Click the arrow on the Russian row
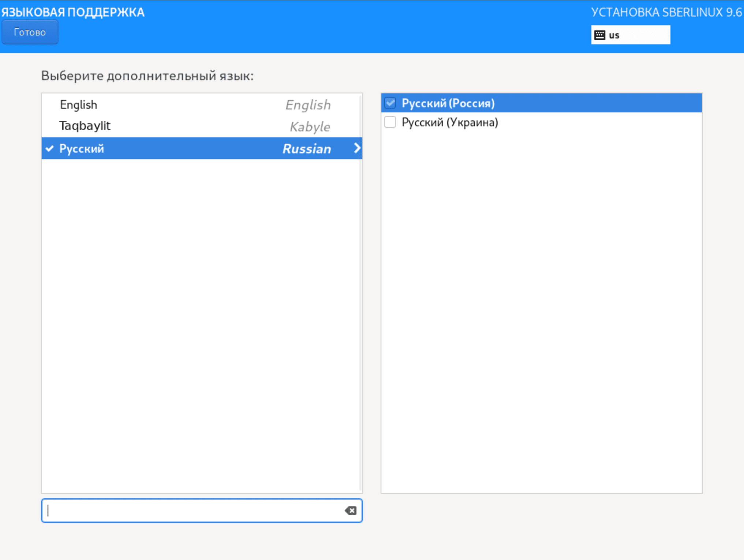The image size is (744, 560). (357, 148)
